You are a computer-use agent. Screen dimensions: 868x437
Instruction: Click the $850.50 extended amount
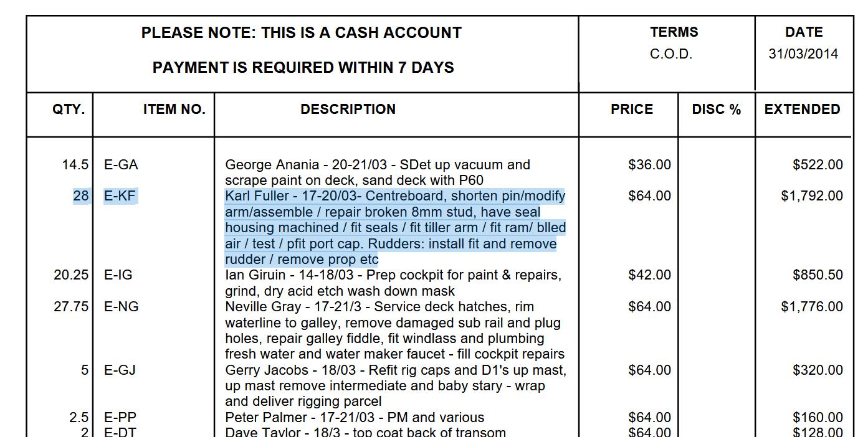point(818,275)
